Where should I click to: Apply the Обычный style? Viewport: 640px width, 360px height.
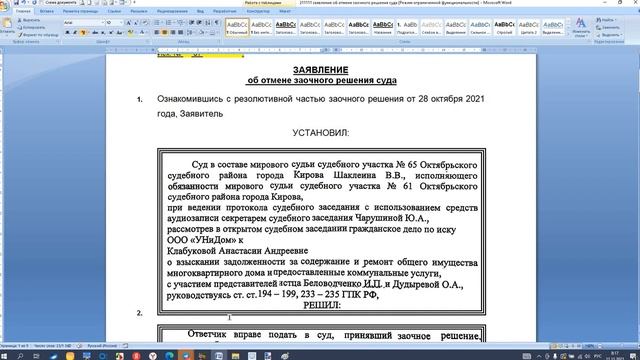[237, 27]
